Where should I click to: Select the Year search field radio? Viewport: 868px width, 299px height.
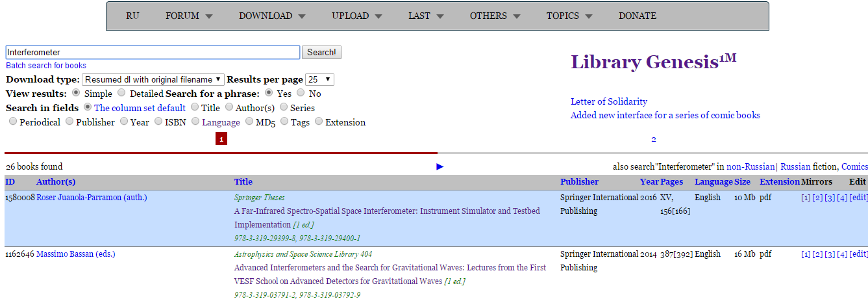[x=124, y=122]
